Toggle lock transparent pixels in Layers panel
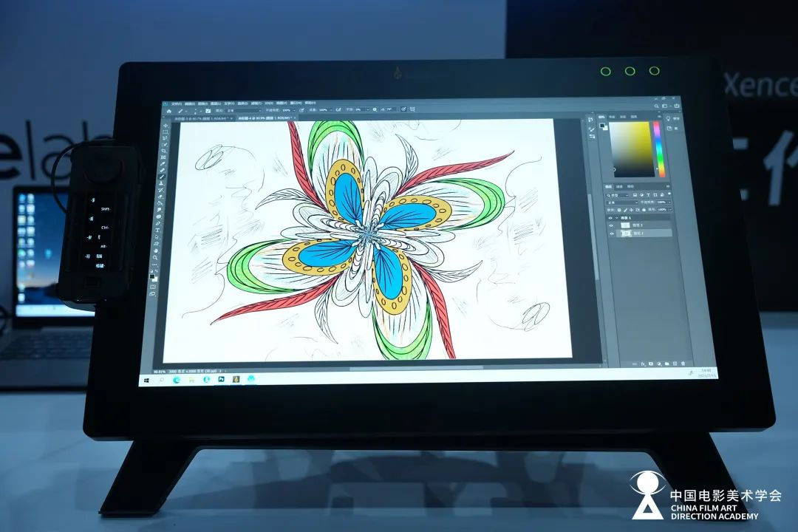The image size is (798, 532). click(x=619, y=210)
